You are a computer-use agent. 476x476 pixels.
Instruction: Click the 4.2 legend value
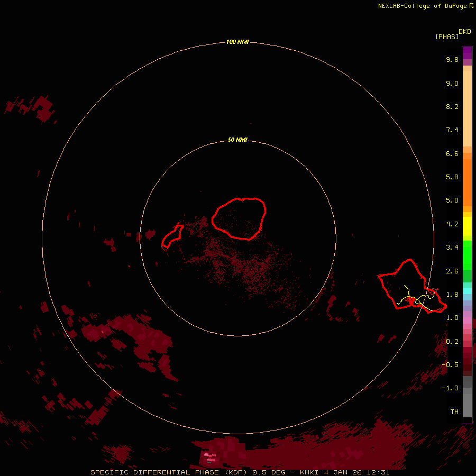click(x=452, y=224)
